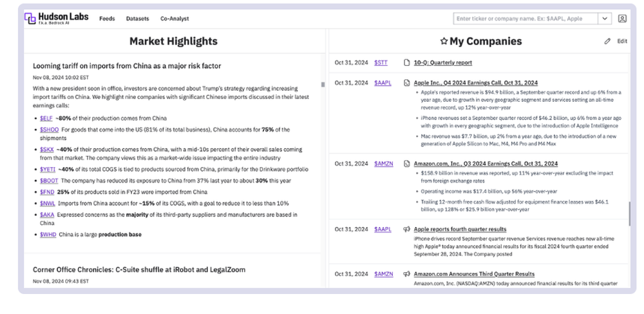Open the $SHOO ticker link

(x=50, y=130)
